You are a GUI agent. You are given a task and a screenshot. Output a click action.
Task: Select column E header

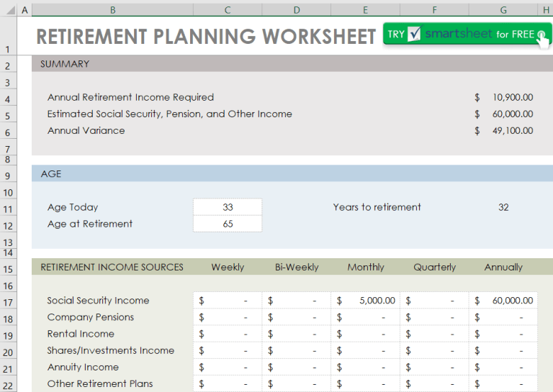point(365,10)
